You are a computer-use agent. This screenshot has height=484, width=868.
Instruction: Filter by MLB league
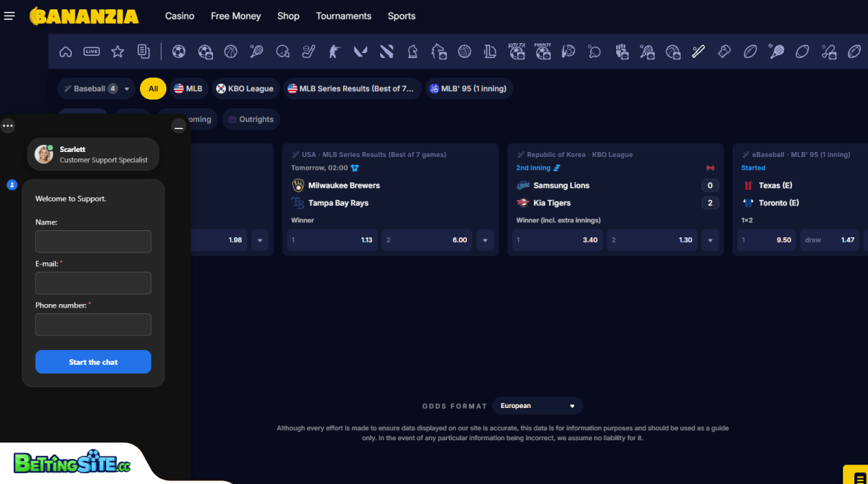(x=189, y=89)
